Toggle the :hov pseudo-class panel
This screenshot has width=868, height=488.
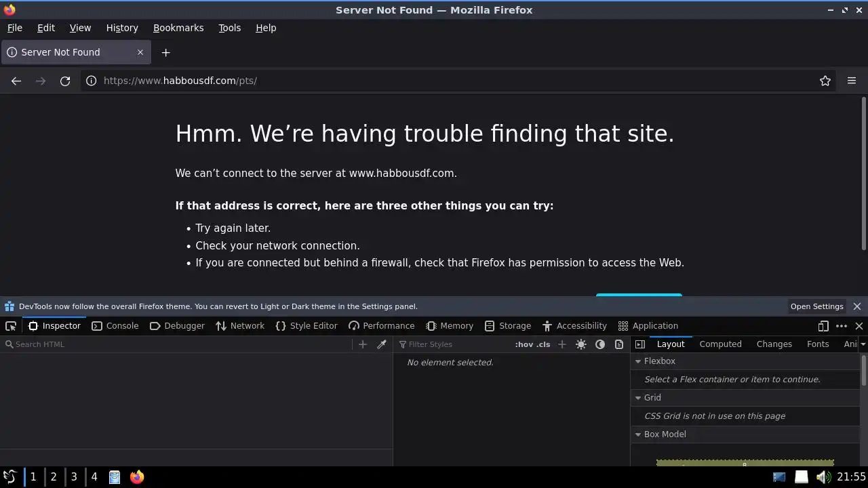524,344
